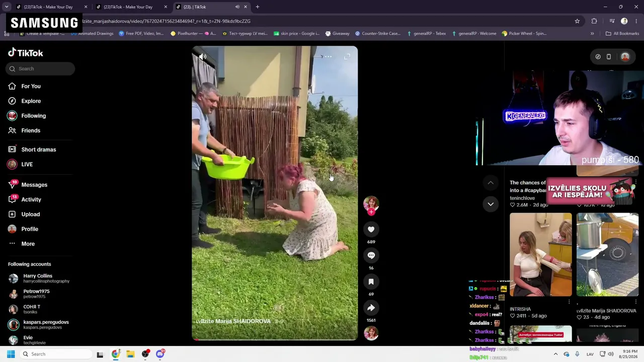Expand hidden bookmarks chevron
644x362 pixels.
click(592, 34)
